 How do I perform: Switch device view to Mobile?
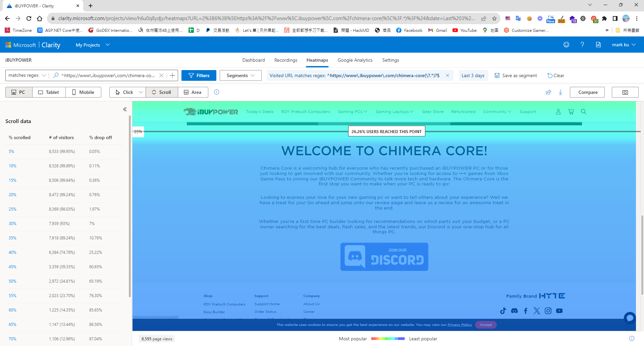tap(83, 92)
